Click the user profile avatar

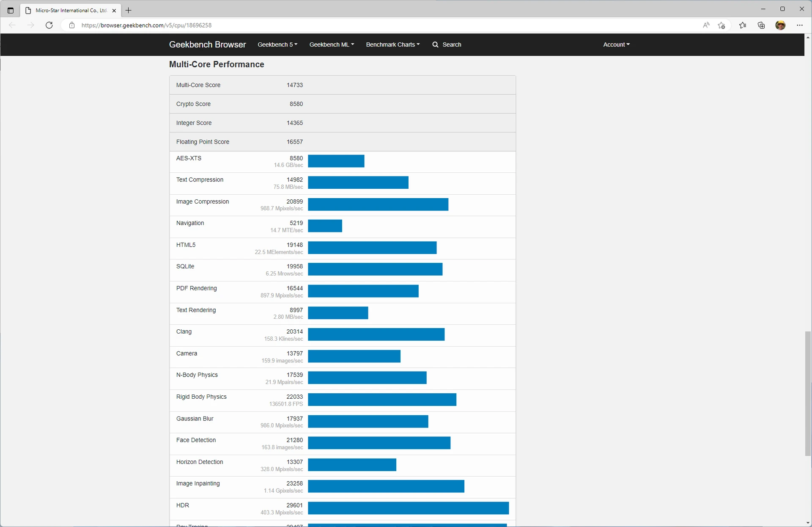point(780,25)
